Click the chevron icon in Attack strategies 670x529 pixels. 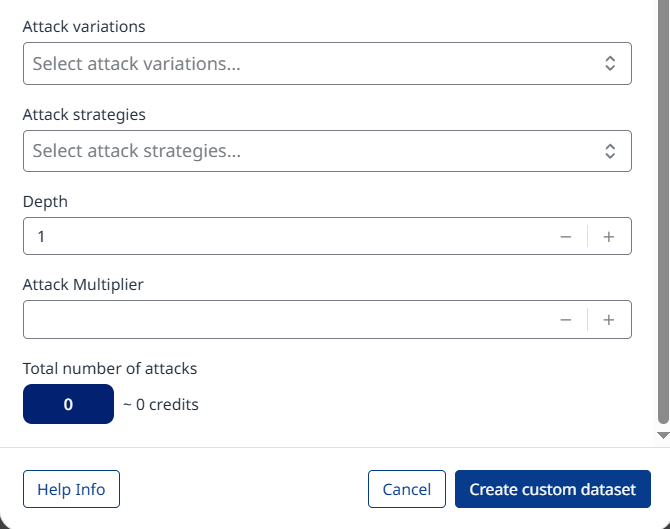610,151
